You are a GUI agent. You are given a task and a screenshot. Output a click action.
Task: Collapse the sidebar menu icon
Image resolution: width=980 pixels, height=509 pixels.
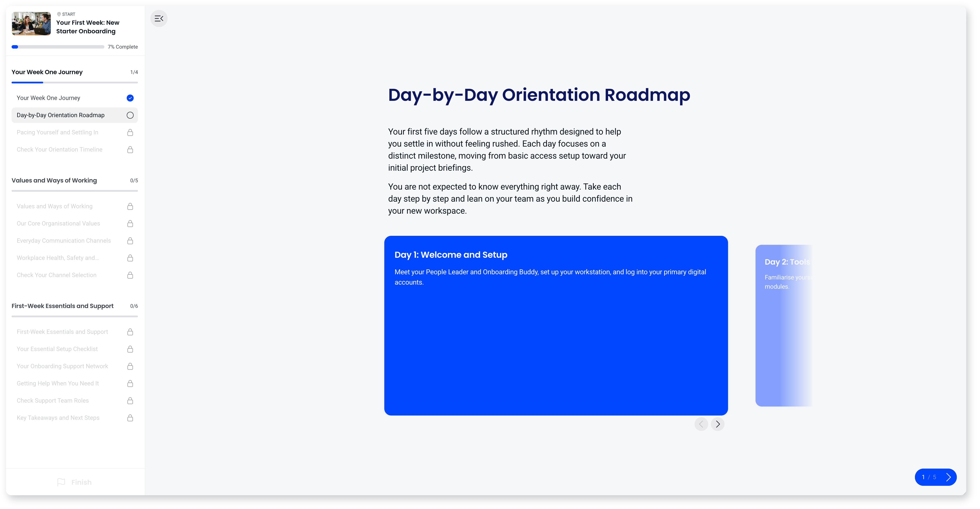[x=159, y=18]
